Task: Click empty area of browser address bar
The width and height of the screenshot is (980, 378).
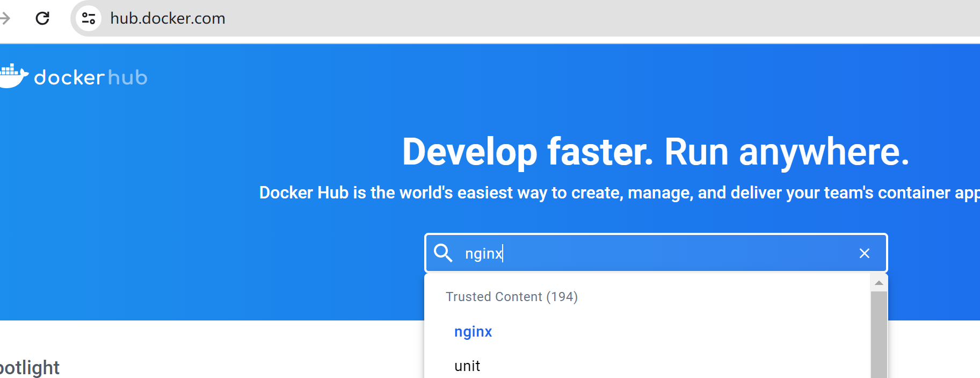Action: tap(537, 18)
